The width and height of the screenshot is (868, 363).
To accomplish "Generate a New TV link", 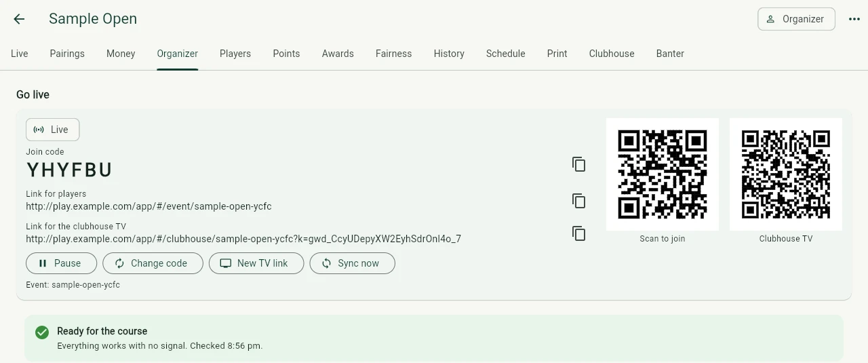I will click(256, 263).
